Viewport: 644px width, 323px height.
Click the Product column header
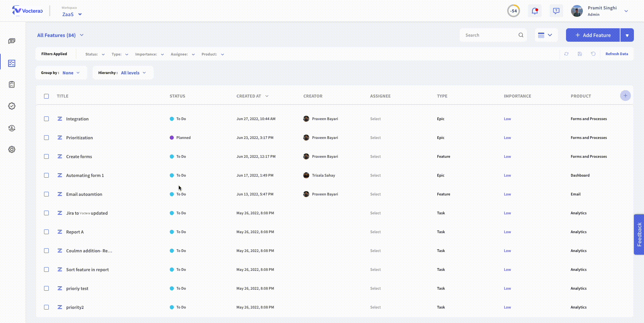click(581, 96)
